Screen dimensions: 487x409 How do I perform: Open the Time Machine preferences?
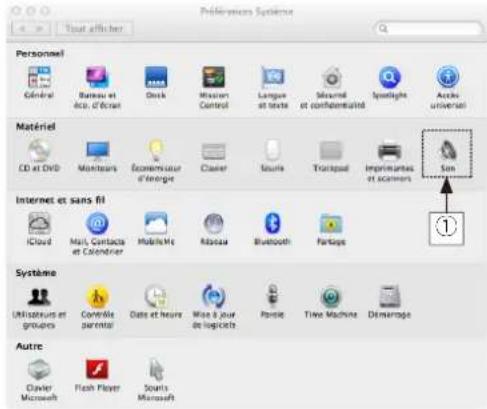331,302
